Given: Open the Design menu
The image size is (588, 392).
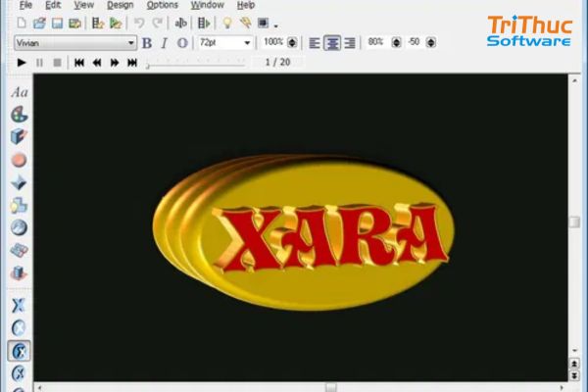Looking at the screenshot, I should coord(120,5).
